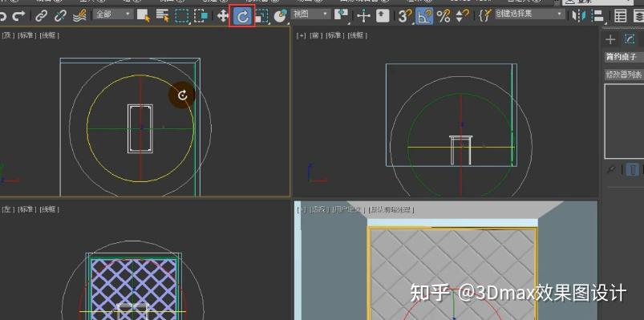Click '[标准]' label in the front viewport

(334, 36)
